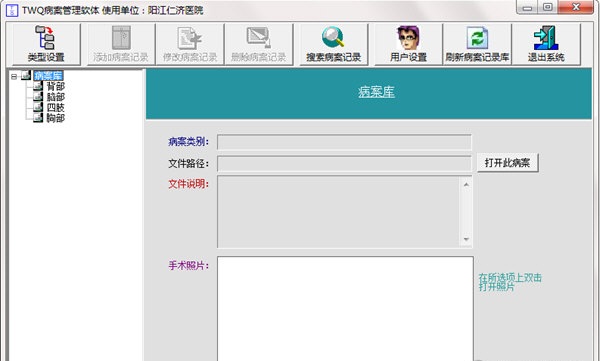Select 四肢 category in tree
This screenshot has height=361, width=600.
coord(56,108)
